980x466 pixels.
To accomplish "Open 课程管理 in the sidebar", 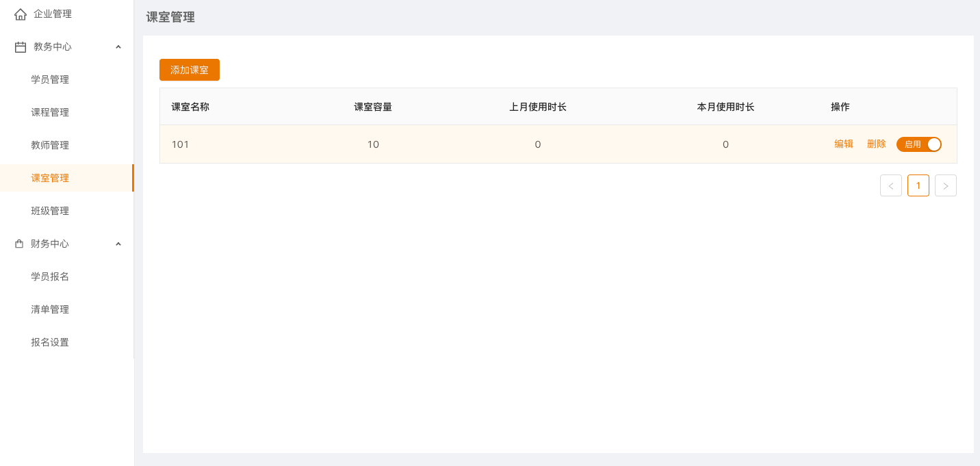I will 50,113.
